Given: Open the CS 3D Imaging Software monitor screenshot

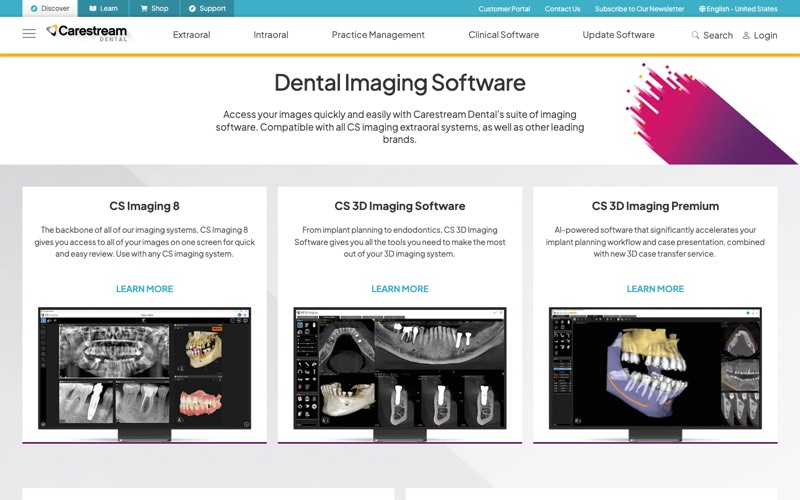Looking at the screenshot, I should point(400,373).
